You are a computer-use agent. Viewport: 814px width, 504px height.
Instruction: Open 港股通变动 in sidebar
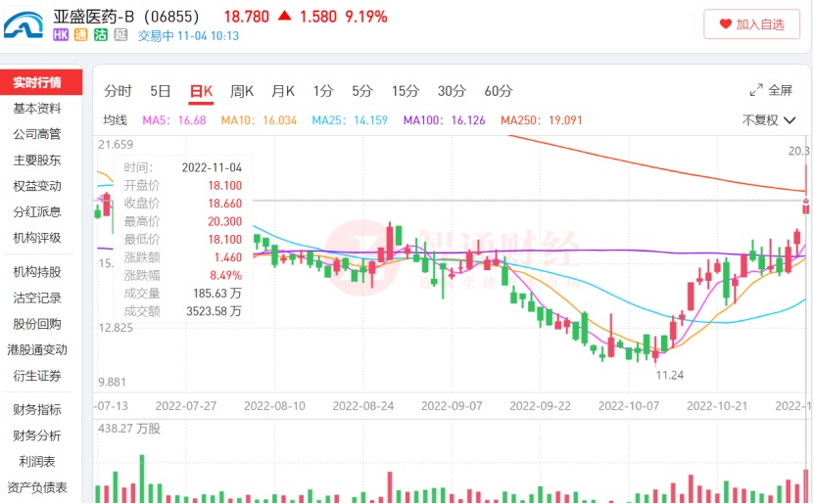coord(37,349)
